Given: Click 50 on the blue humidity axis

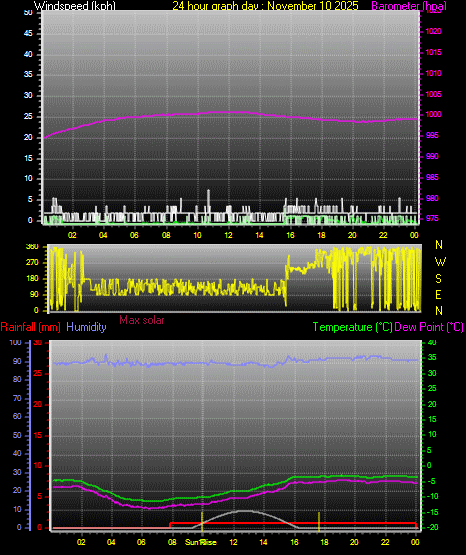Looking at the screenshot, I should click(x=17, y=435).
